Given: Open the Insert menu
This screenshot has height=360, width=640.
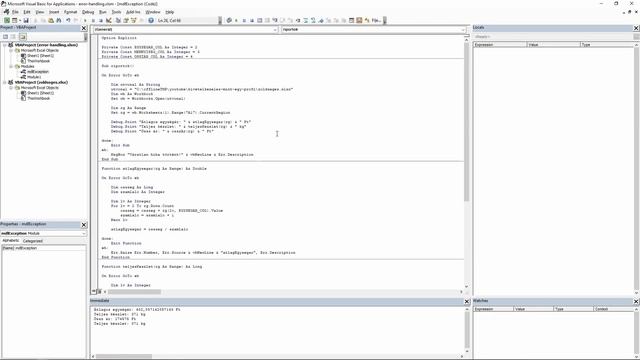Looking at the screenshot, I should pos(54,12).
